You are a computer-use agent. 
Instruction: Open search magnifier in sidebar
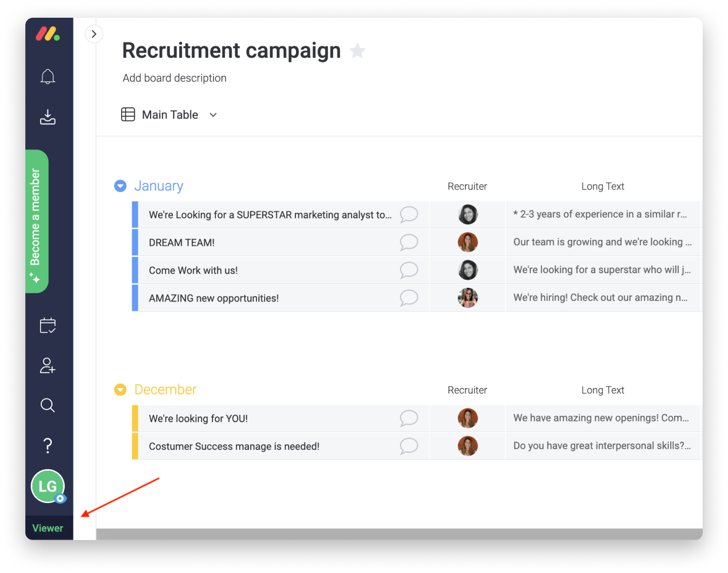click(48, 405)
